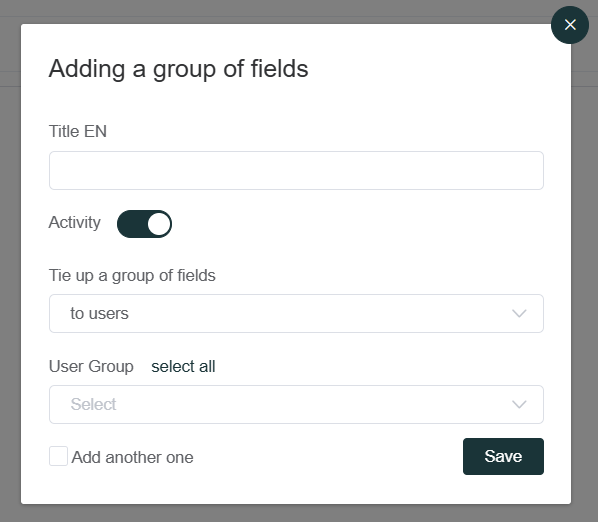Close the dialog with the X icon
598x522 pixels.
(x=570, y=25)
